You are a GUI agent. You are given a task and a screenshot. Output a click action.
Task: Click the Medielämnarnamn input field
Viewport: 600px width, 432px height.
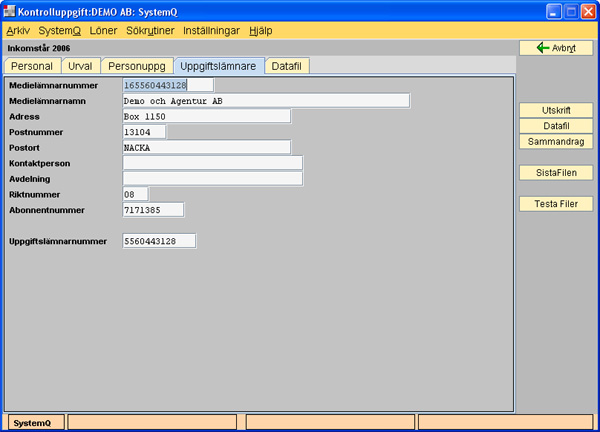265,101
